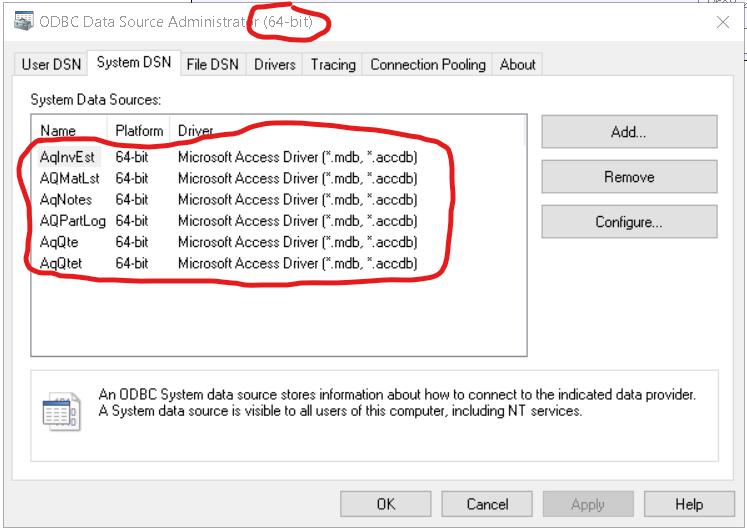Screen dimensions: 747x528
Task: Switch to the User DSN tab
Action: 50,64
